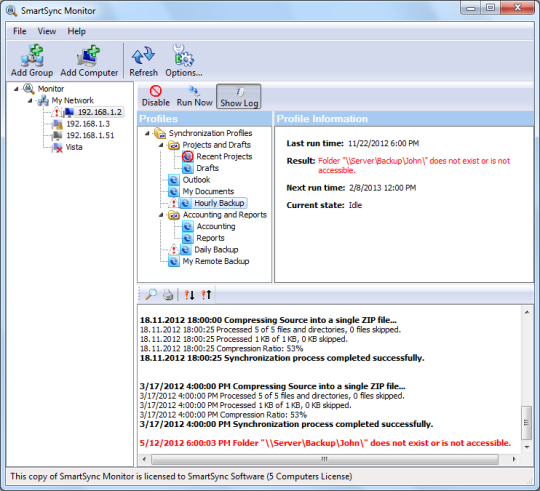Click the log search magnifier icon
Viewport: 540px width, 491px height.
click(151, 294)
